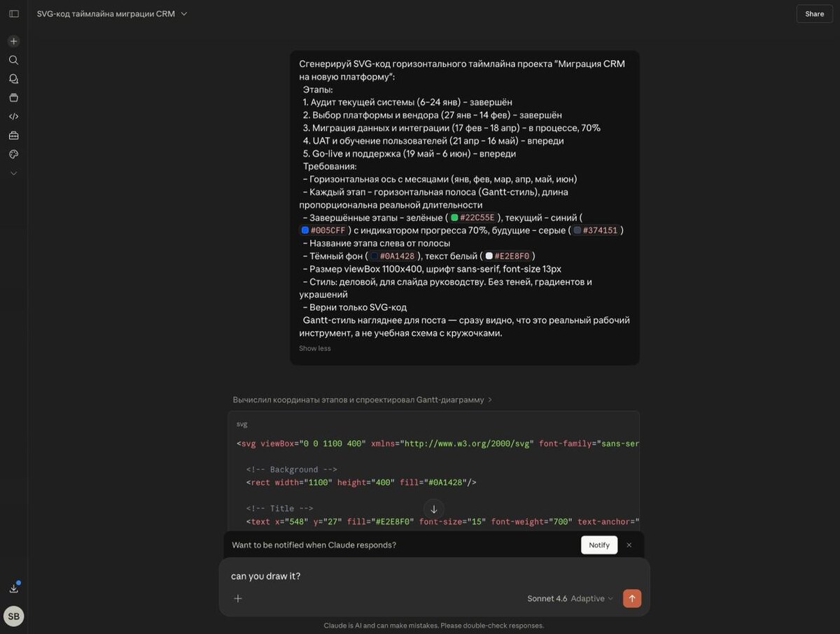
Task: Open the chats icon in sidebar
Action: (13, 79)
